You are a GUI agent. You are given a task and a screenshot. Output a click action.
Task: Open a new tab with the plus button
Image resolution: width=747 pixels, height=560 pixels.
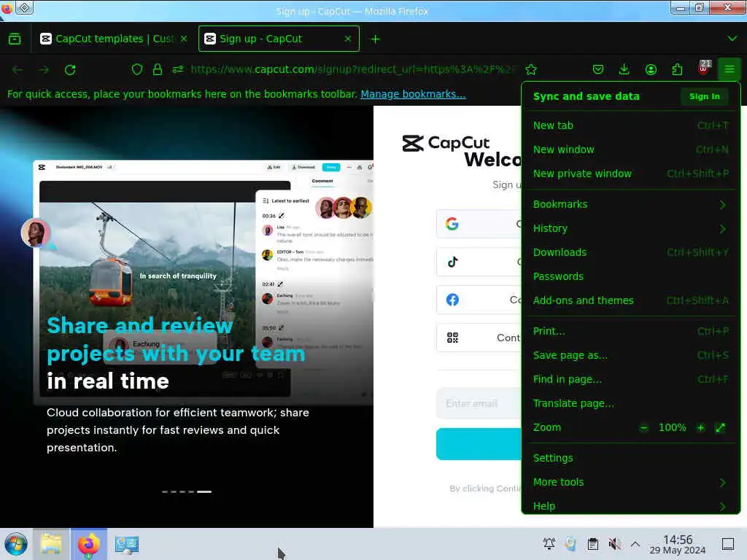point(376,39)
